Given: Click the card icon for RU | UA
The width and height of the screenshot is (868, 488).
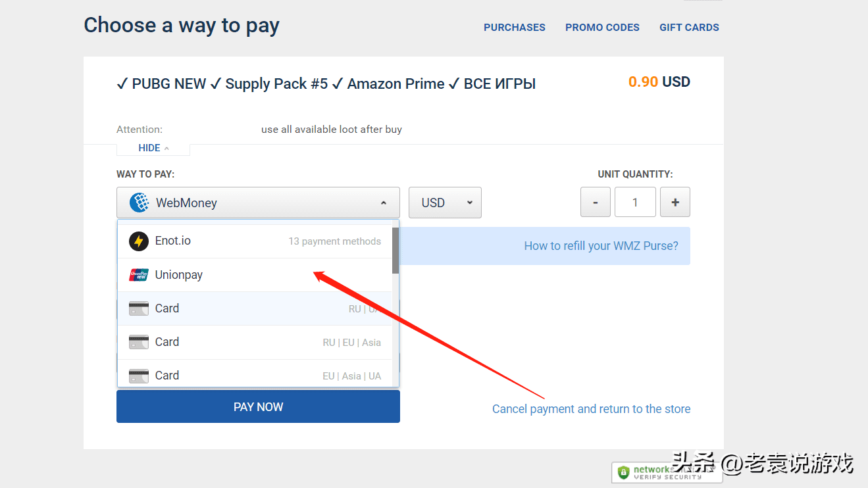Looking at the screenshot, I should [139, 308].
